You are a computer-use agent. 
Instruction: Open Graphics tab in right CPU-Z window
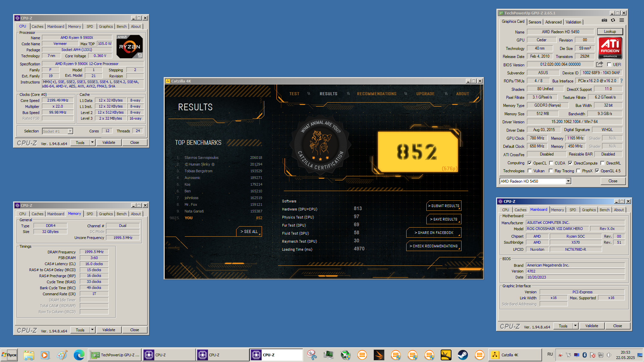(589, 210)
